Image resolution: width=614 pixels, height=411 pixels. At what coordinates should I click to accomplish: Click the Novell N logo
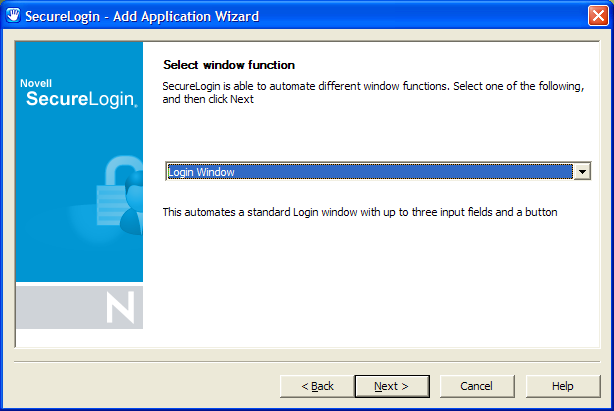119,309
